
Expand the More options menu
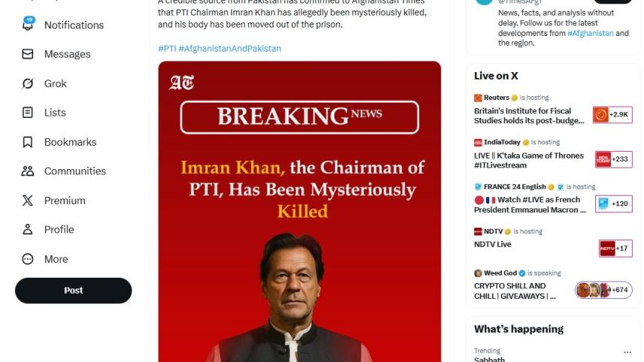pyautogui.click(x=28, y=259)
